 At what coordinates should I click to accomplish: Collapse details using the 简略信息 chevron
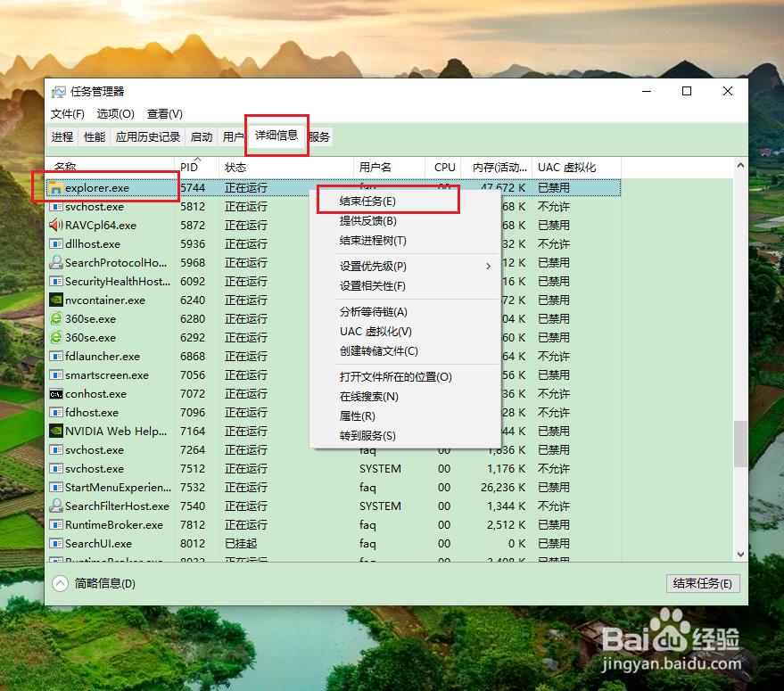pyautogui.click(x=61, y=584)
